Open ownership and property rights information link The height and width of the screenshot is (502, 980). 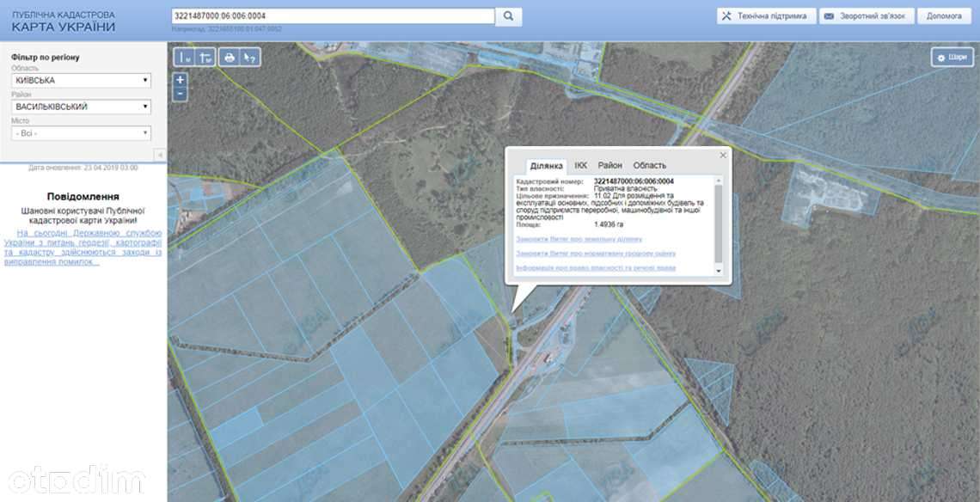point(596,268)
